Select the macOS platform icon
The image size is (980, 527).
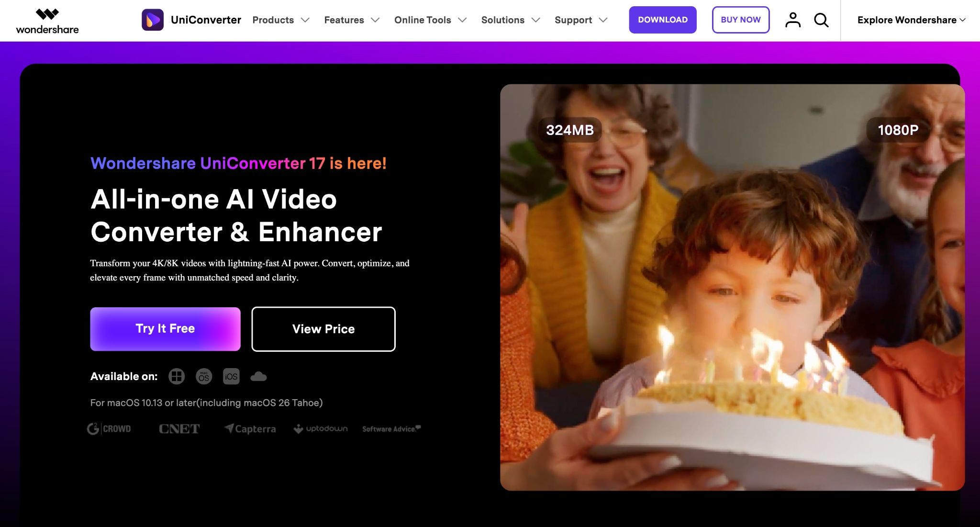pos(204,377)
